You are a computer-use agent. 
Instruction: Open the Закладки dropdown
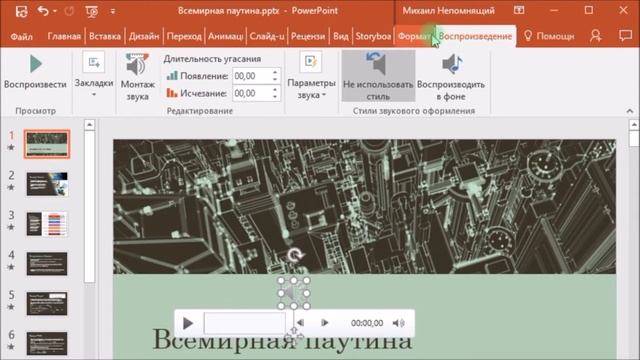(x=94, y=74)
